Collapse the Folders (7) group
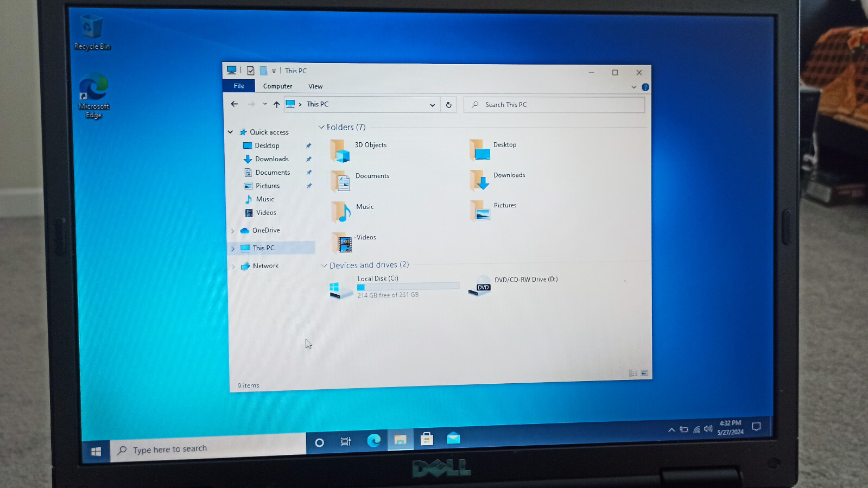This screenshot has height=488, width=868. [x=321, y=127]
